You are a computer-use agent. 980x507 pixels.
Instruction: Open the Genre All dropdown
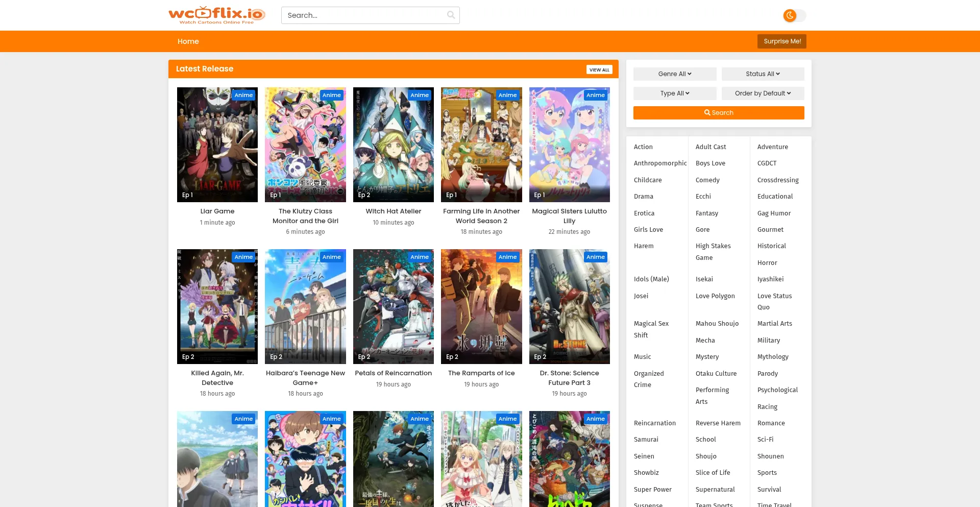675,74
